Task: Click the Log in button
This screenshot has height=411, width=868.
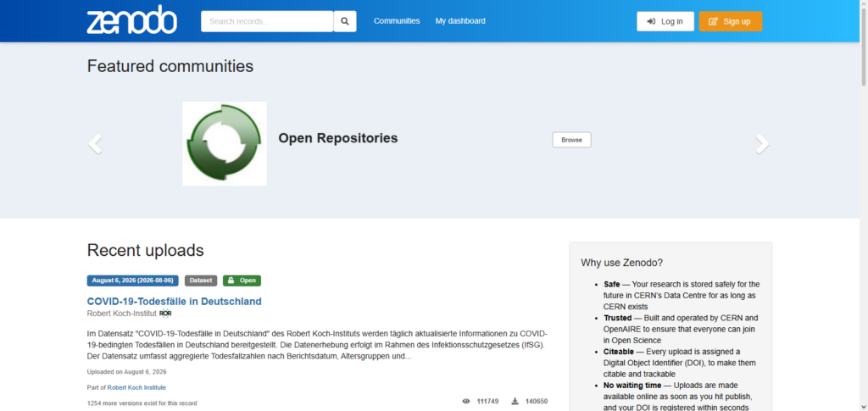Action: pos(665,21)
